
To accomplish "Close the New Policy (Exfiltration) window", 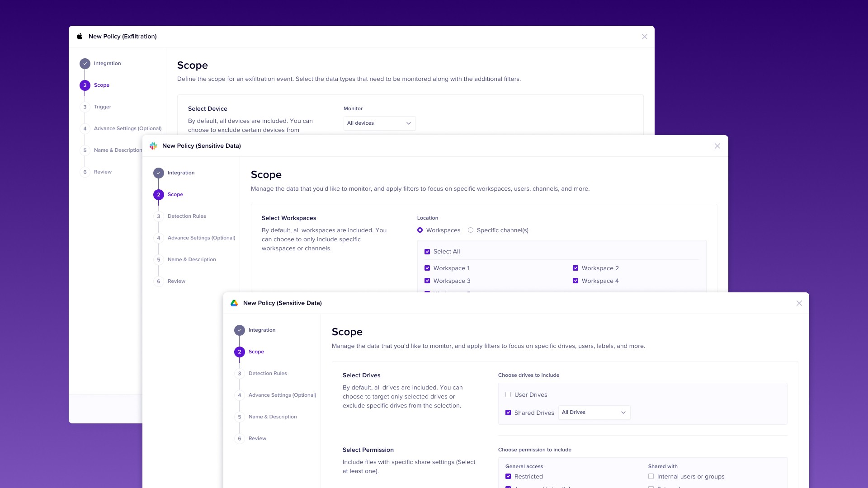I will (x=645, y=37).
